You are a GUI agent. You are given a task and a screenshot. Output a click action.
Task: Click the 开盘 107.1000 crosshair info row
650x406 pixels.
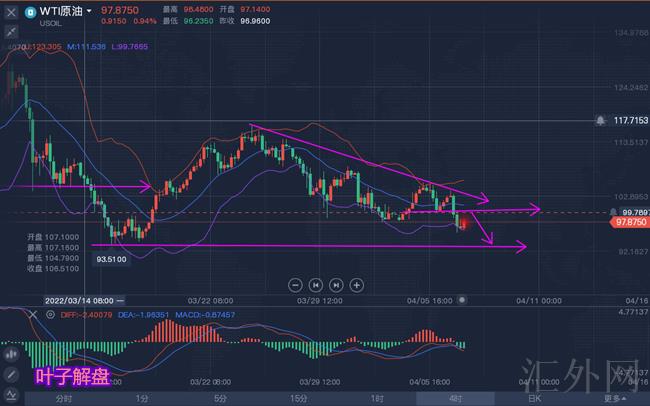[53, 237]
